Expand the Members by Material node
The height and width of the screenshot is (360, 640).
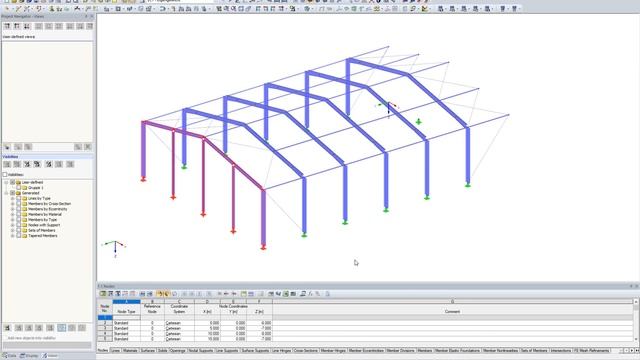click(x=13, y=214)
